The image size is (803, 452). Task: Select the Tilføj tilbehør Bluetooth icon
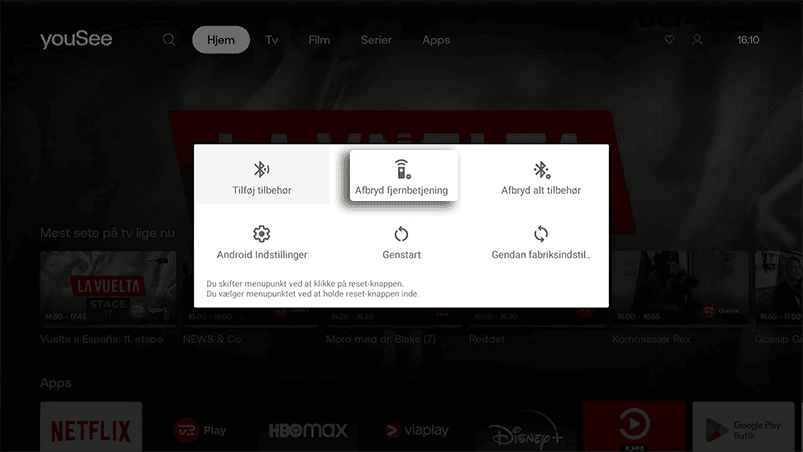pyautogui.click(x=261, y=169)
